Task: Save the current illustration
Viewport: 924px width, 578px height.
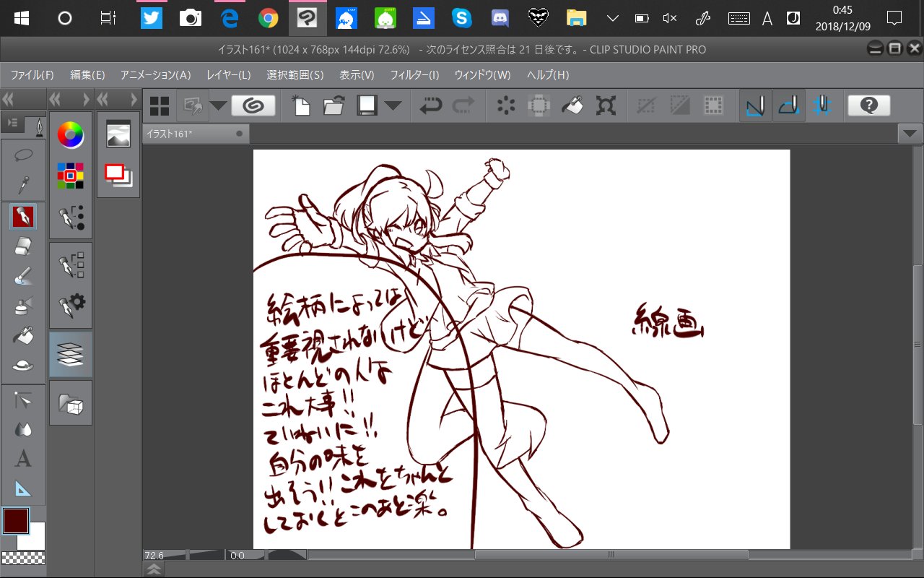Action: (367, 106)
